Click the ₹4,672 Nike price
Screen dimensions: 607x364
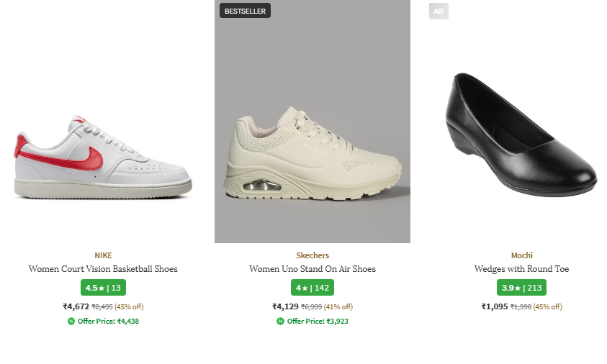point(76,306)
